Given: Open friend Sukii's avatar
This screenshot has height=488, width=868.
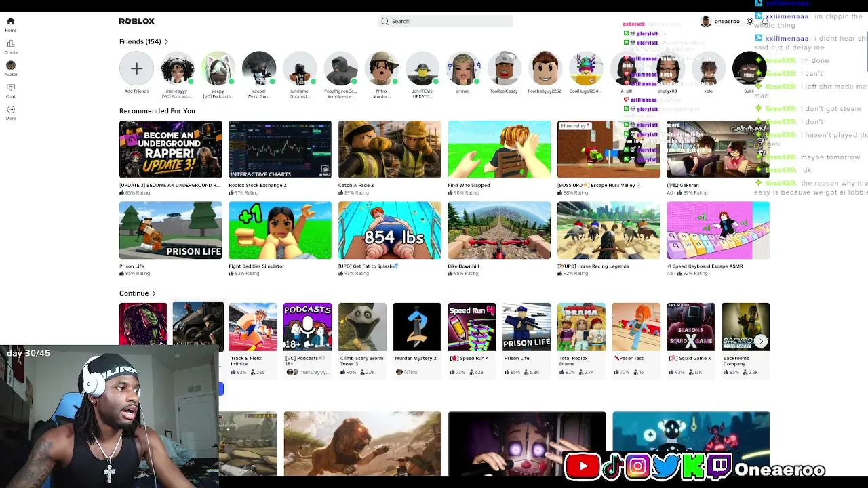Looking at the screenshot, I should click(x=749, y=68).
